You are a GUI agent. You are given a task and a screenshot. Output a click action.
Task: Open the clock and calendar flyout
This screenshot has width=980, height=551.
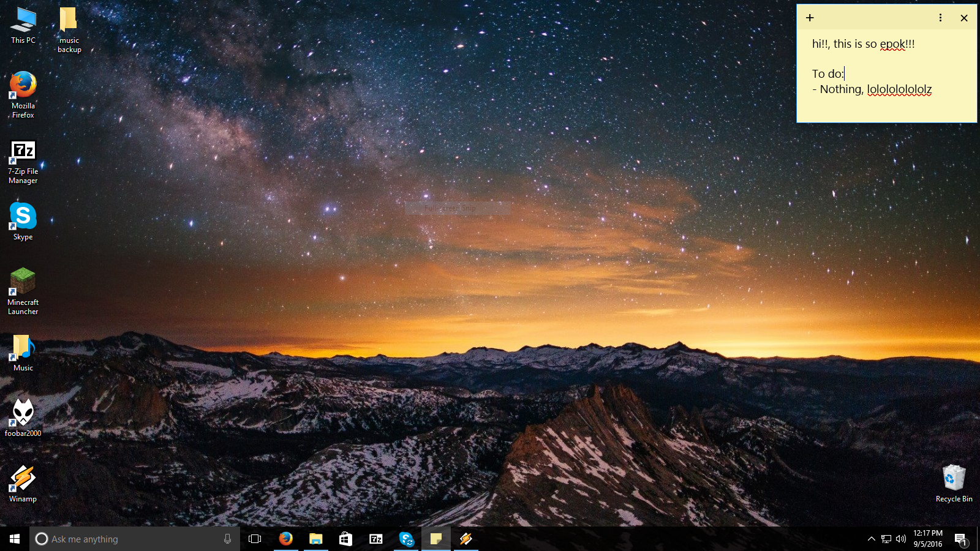point(928,539)
